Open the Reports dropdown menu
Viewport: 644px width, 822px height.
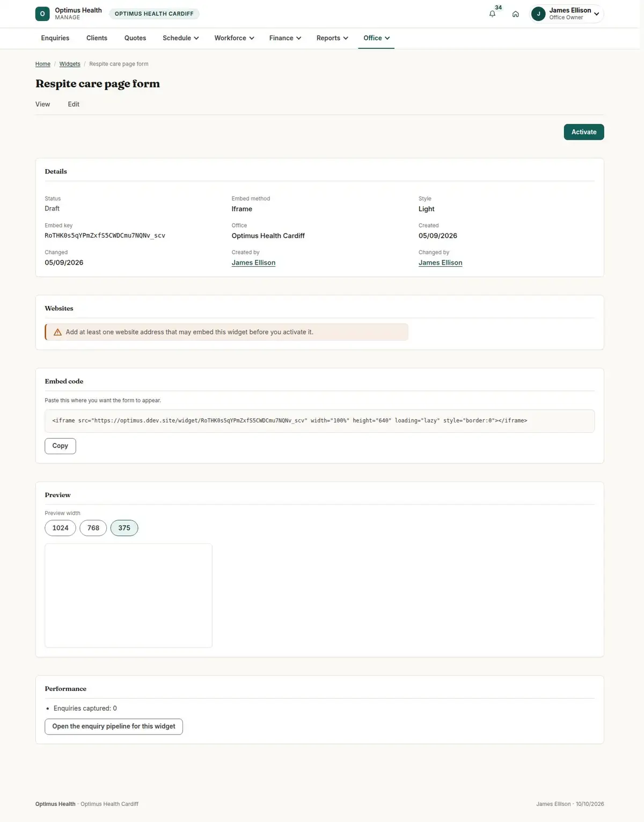[x=332, y=38]
